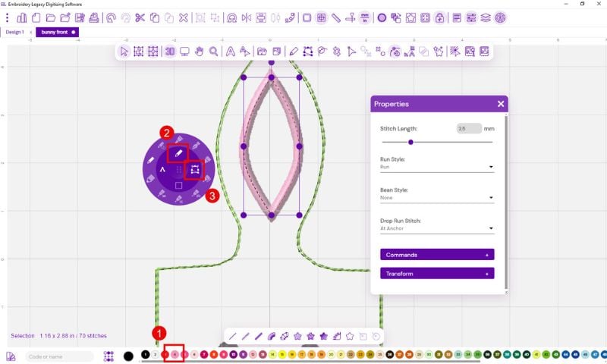Screen dimensions: 607x364
Task: Select pink thread color swatch 4
Action: (175, 354)
